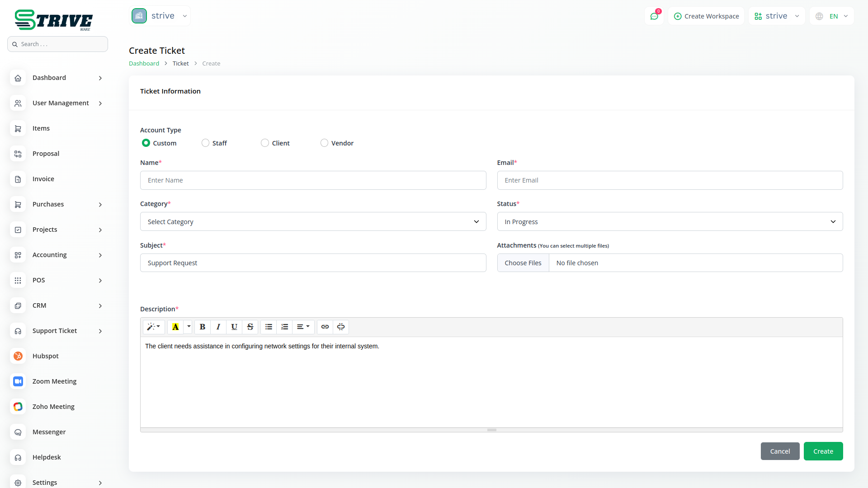Open the Status In Progress dropdown
Viewport: 868px width, 488px height.
(670, 221)
